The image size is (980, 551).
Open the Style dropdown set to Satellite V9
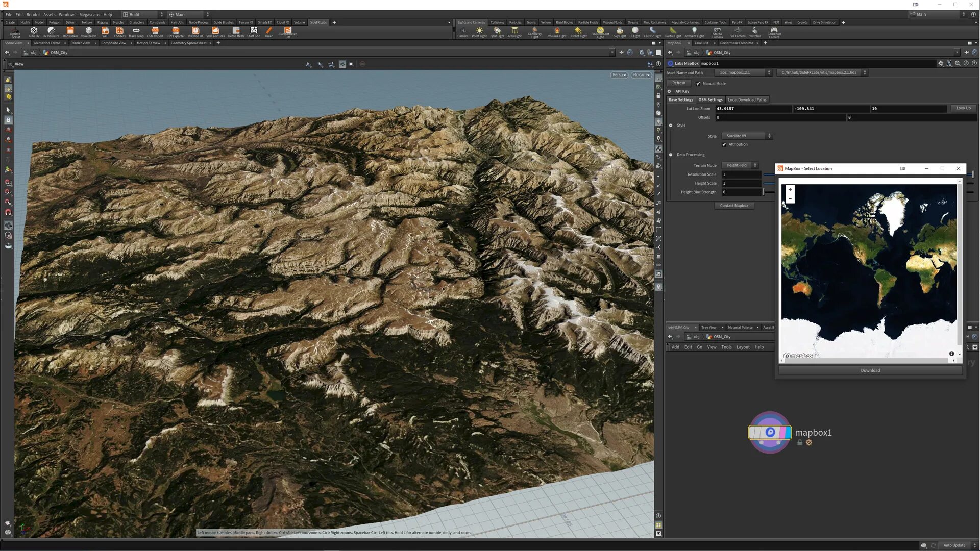(x=746, y=136)
